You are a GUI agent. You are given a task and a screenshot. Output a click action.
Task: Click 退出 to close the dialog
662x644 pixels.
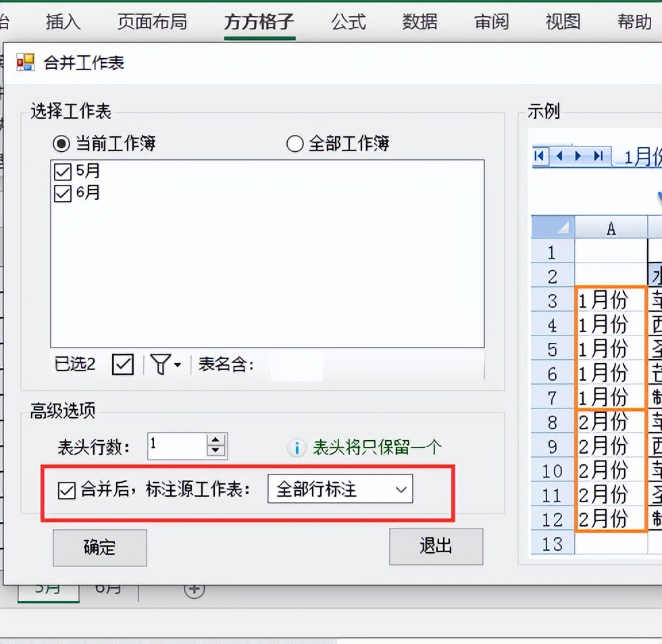[x=436, y=547]
